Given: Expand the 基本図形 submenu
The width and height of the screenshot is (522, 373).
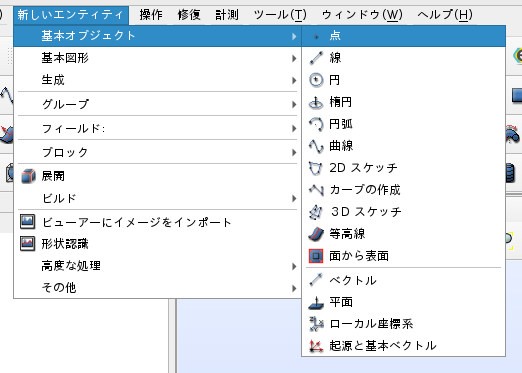Looking at the screenshot, I should pyautogui.click(x=158, y=58).
